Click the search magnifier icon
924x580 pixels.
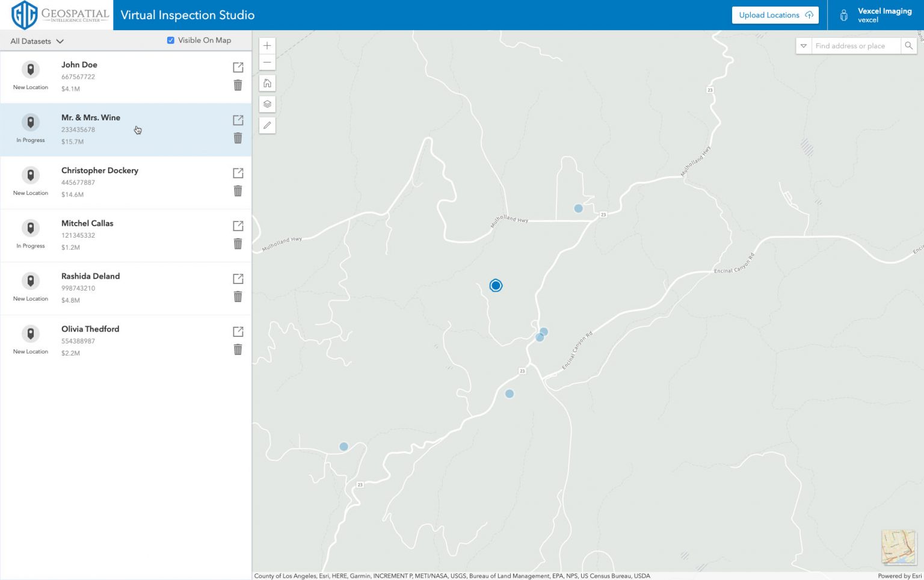[908, 46]
